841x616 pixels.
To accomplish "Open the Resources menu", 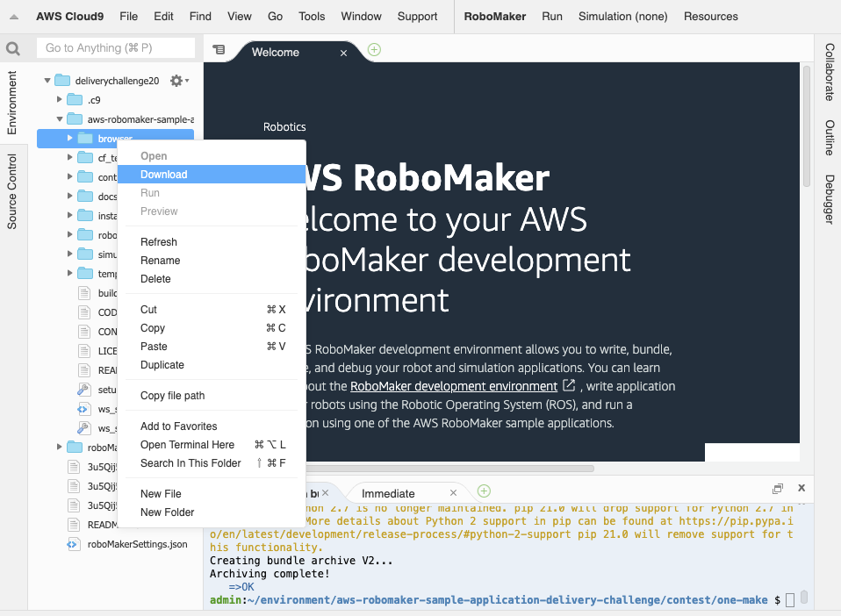I will (x=711, y=17).
